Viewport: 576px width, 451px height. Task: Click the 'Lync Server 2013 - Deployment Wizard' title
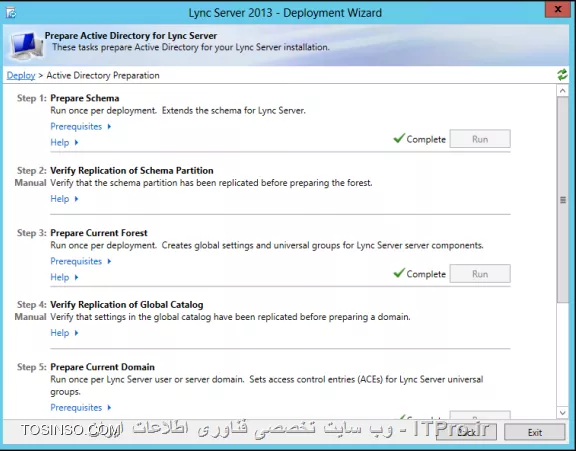click(x=285, y=13)
